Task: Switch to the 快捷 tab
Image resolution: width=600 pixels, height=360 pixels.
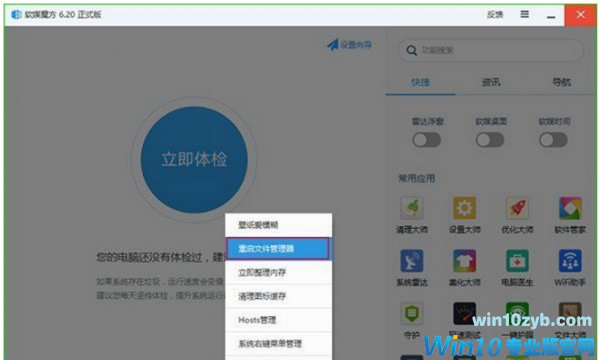Action: click(421, 82)
